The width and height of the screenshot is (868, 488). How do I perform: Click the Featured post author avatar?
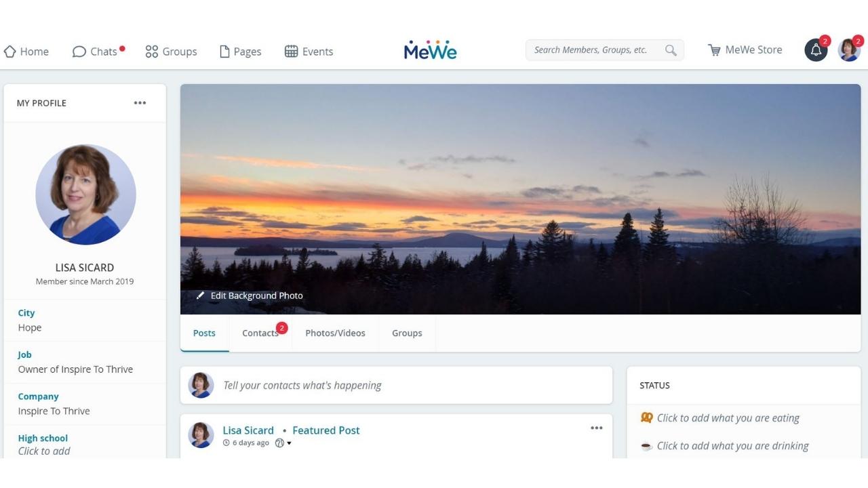click(201, 435)
